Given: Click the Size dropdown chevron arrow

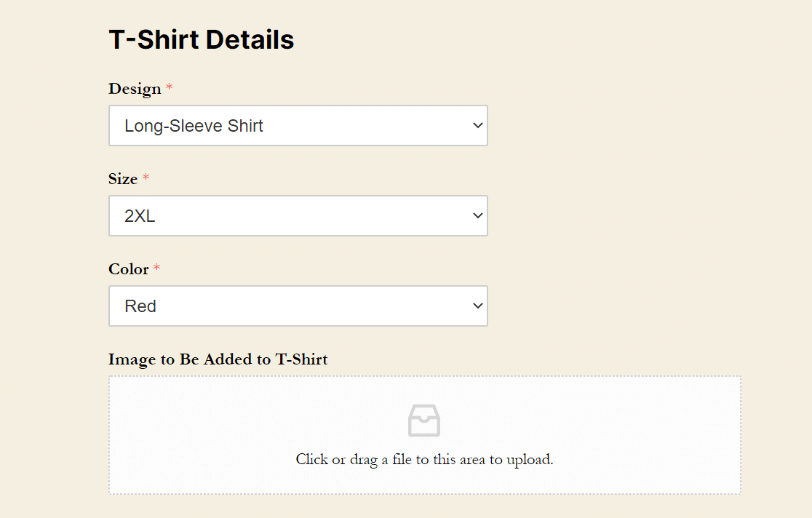Looking at the screenshot, I should coord(477,215).
